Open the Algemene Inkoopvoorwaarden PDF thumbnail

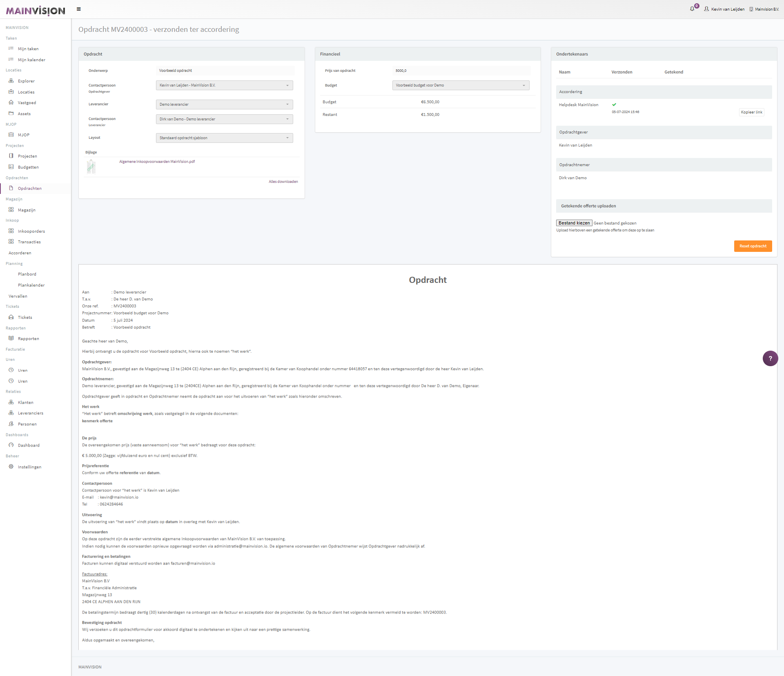(x=91, y=167)
